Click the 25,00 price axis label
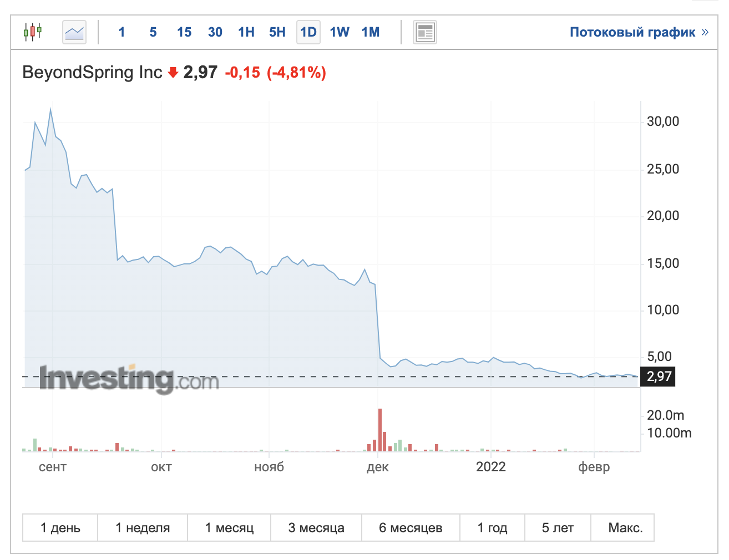Viewport: 729px width, 560px height. [x=663, y=169]
